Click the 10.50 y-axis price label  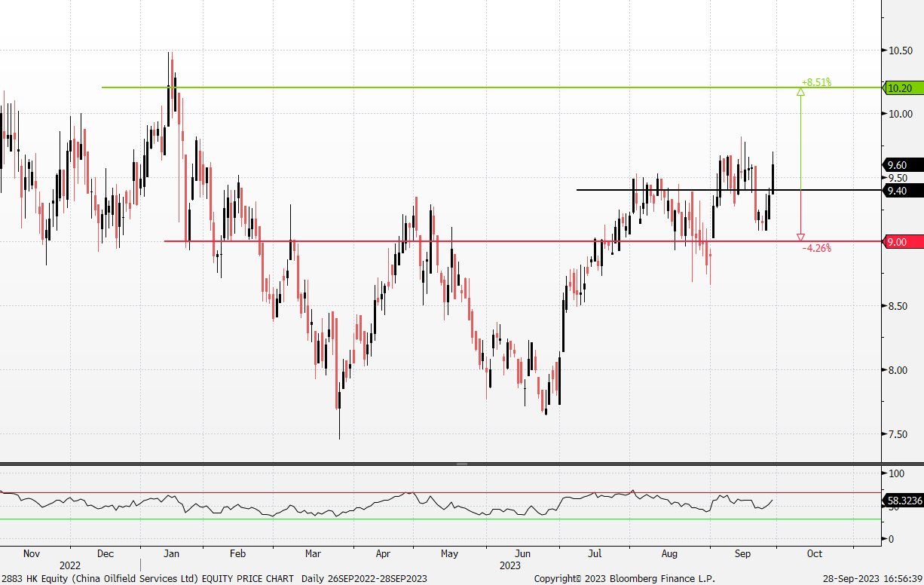901,51
